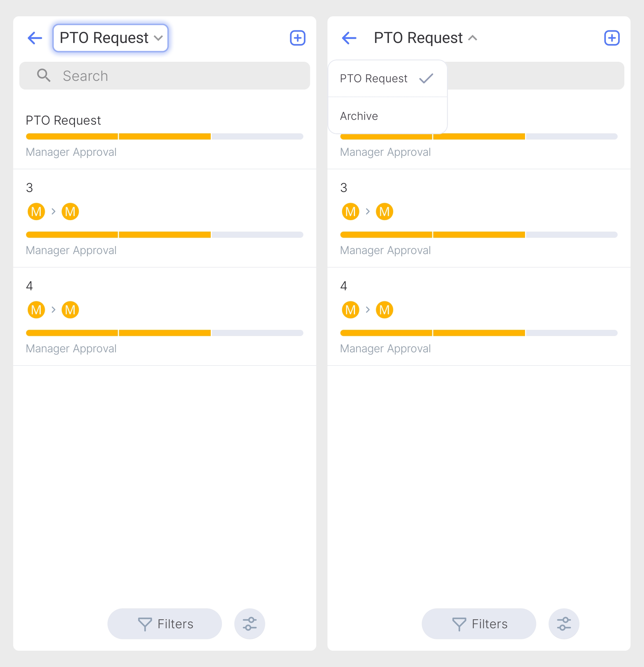Screen dimensions: 644x667
Task: Click the add new request plus icon in right panel
Action: [612, 38]
